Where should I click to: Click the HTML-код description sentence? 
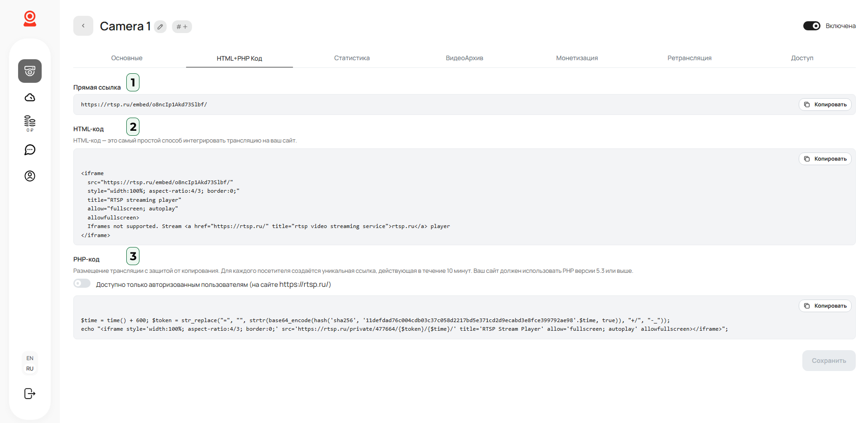coord(185,141)
